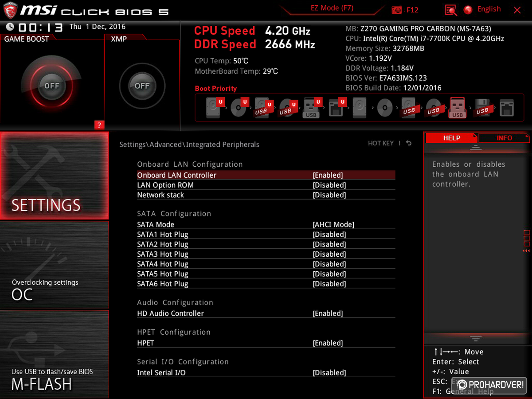Select the highlighted legacy USB key boot icon
Screen dimensions: 532x399
click(x=458, y=108)
